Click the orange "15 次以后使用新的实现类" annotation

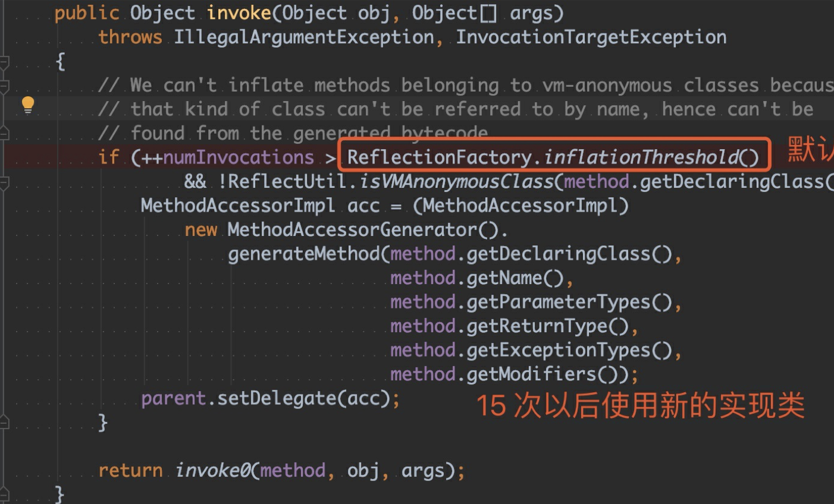coord(640,407)
